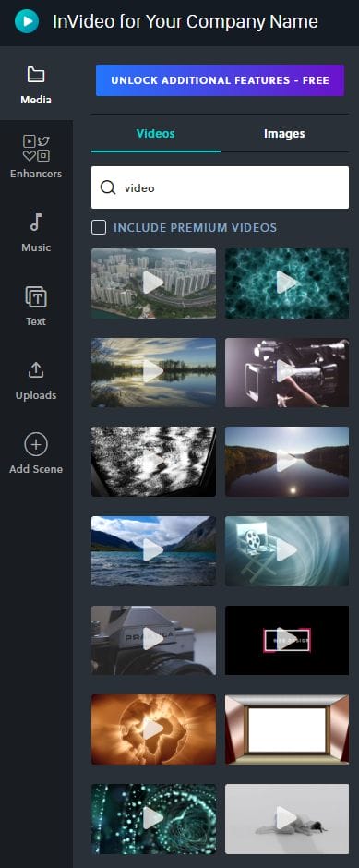Select the black web design title thumbnail

tap(286, 640)
